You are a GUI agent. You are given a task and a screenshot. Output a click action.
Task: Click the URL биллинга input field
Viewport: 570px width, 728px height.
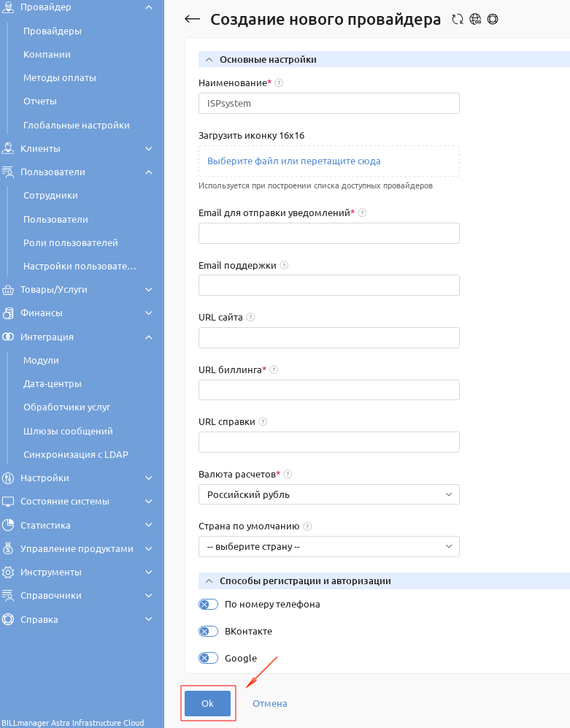pyautogui.click(x=329, y=390)
